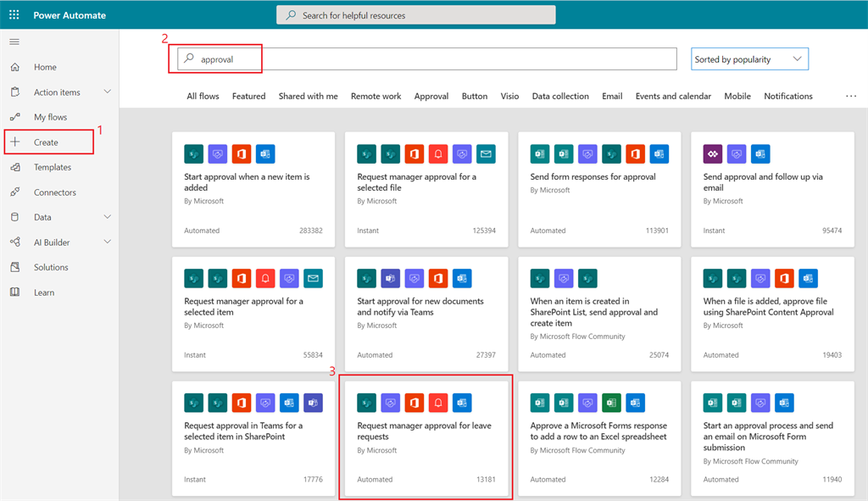This screenshot has width=868, height=501.
Task: Click the approval template search field
Action: point(427,58)
